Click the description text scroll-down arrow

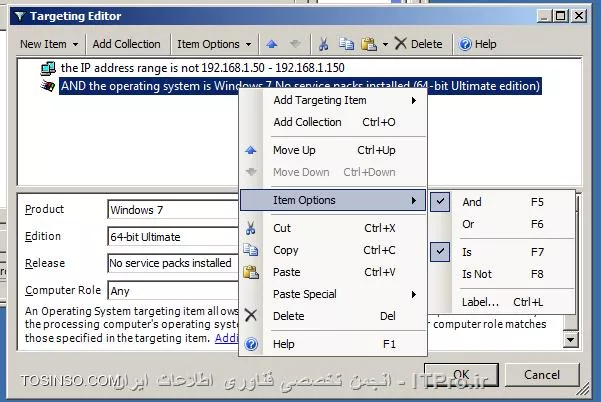coord(571,340)
